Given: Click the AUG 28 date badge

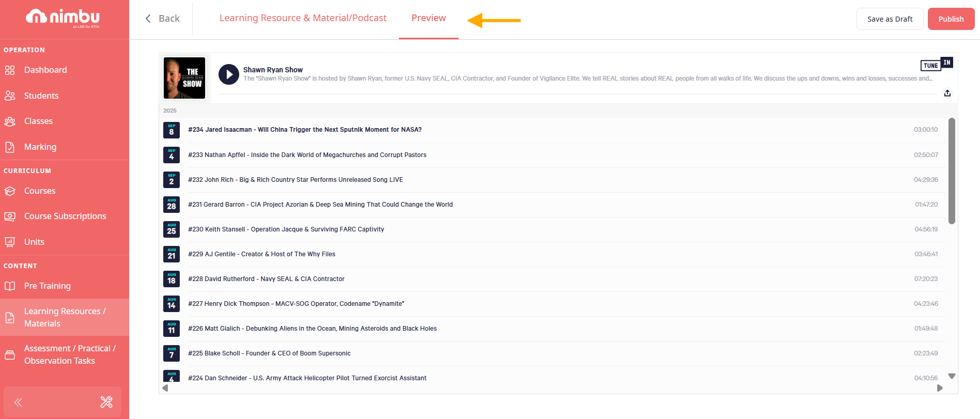Looking at the screenshot, I should [x=172, y=205].
